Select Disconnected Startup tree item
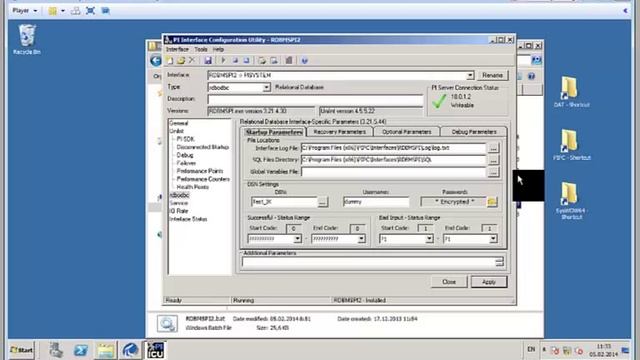The height and width of the screenshot is (360, 640). pyautogui.click(x=202, y=147)
